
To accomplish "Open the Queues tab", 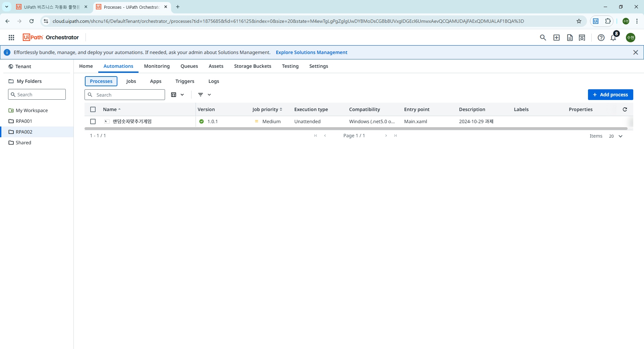I will pos(189,66).
